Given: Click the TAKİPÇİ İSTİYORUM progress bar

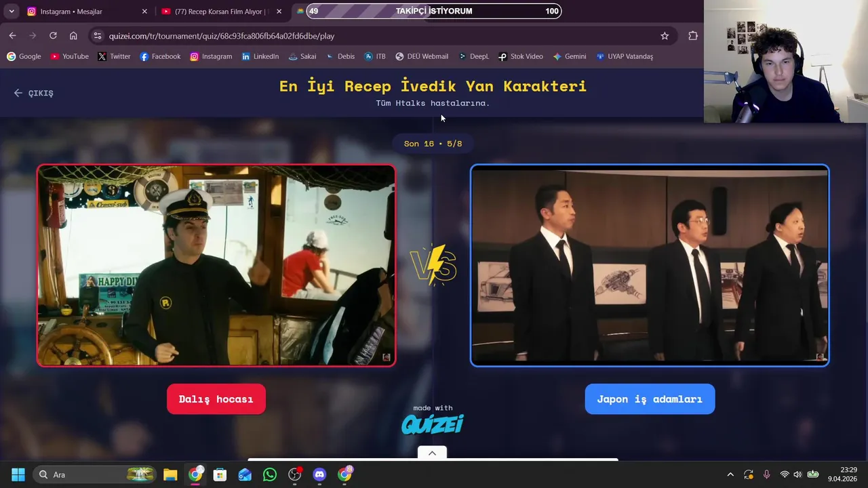Looking at the screenshot, I should click(434, 11).
